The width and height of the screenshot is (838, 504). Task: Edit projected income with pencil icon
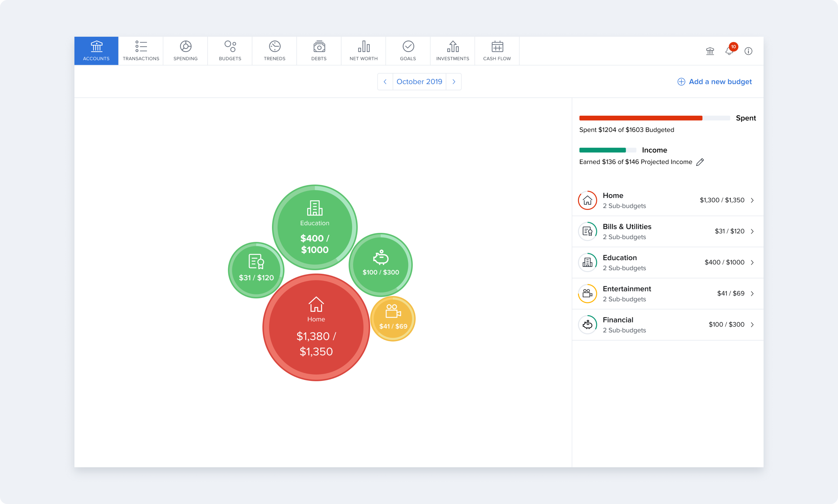[700, 162]
